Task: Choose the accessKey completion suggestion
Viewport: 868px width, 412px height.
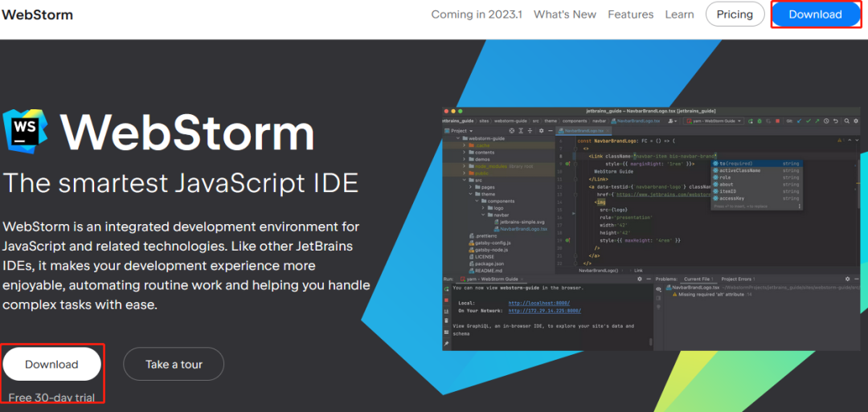Action: coord(757,198)
